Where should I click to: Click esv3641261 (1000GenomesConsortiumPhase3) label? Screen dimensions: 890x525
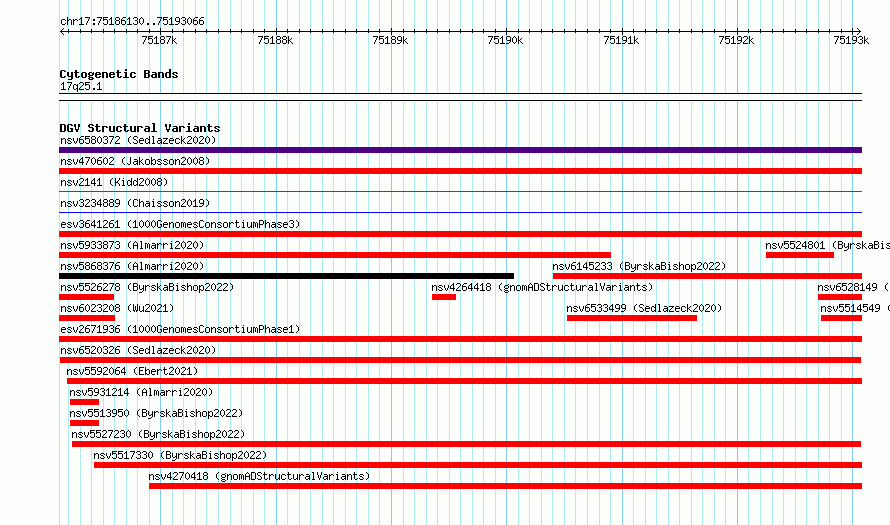click(x=180, y=224)
